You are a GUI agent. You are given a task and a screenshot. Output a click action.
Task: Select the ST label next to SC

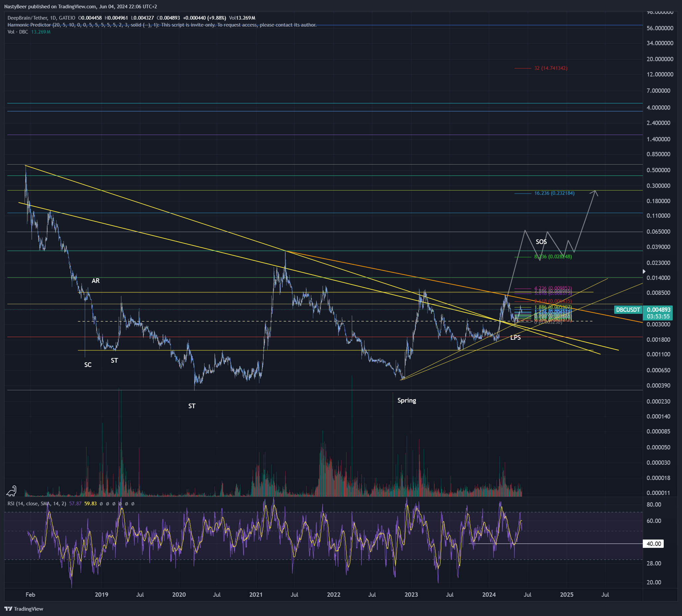[114, 361]
